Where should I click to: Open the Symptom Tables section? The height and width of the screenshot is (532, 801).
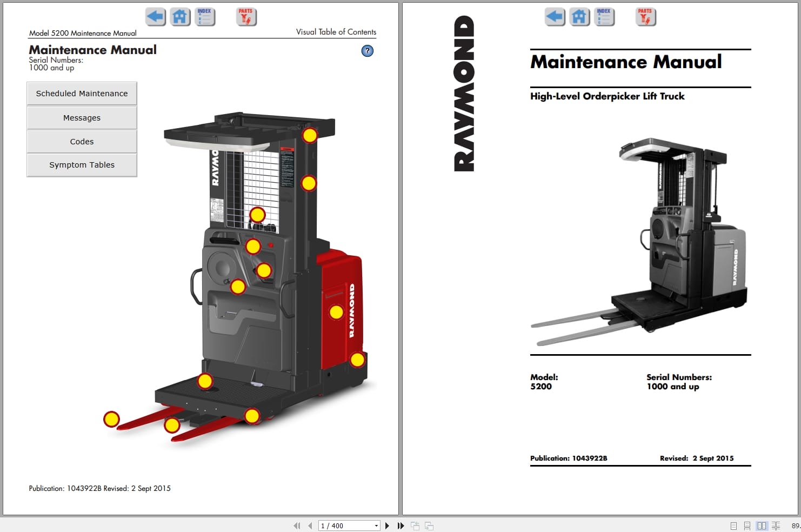coord(82,165)
